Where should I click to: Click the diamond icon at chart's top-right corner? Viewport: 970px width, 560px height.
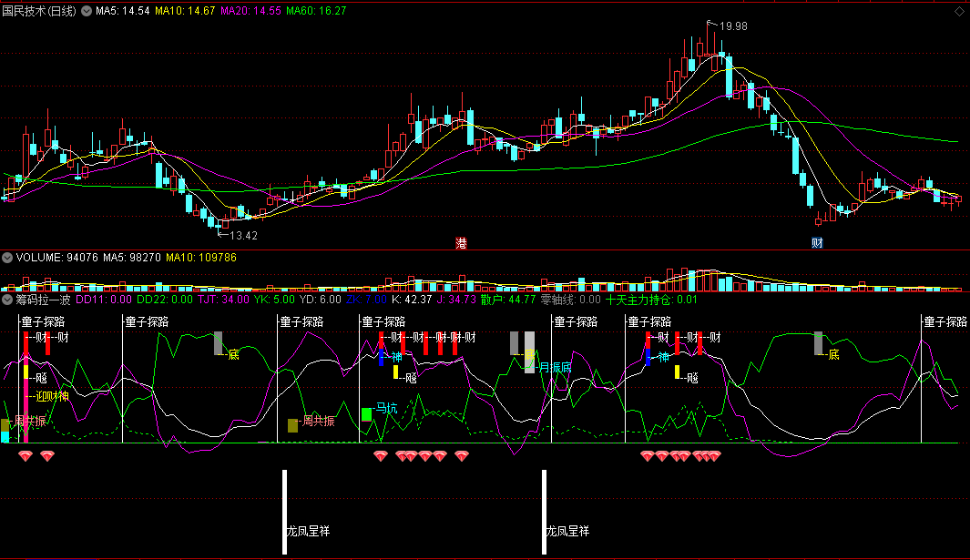click(x=959, y=11)
